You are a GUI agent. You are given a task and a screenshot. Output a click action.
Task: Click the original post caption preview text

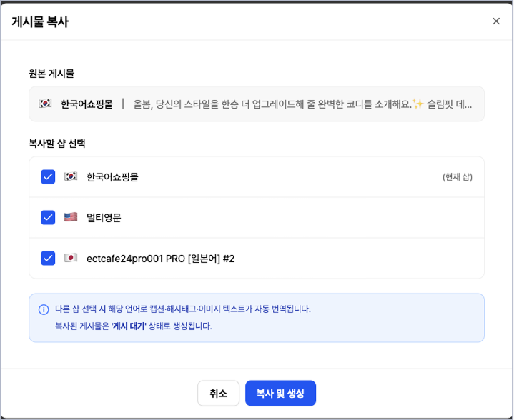pyautogui.click(x=302, y=104)
